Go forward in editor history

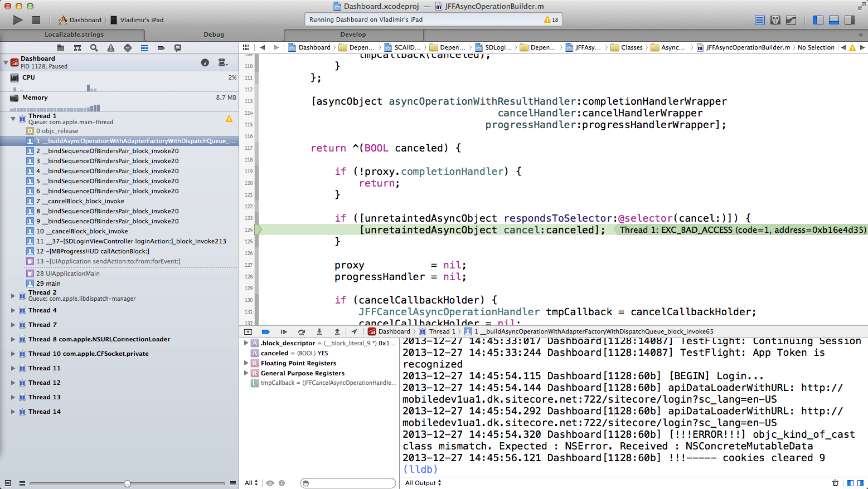[276, 47]
